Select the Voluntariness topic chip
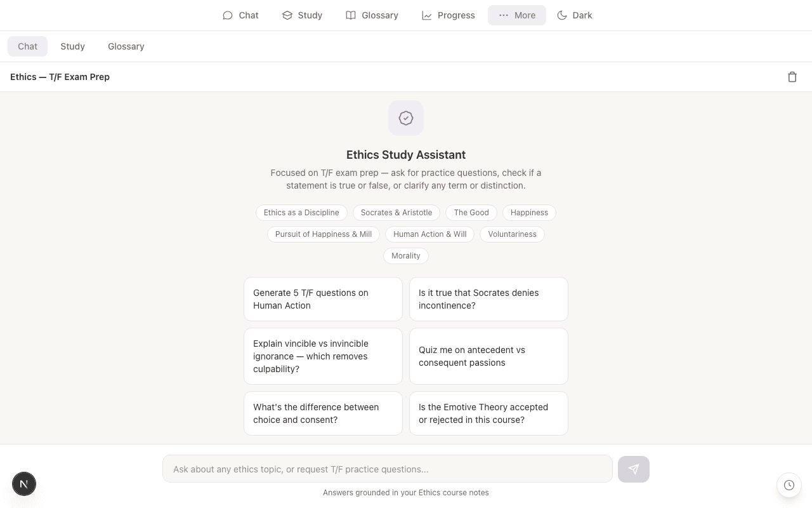Screen dimensions: 812x508 (512, 234)
